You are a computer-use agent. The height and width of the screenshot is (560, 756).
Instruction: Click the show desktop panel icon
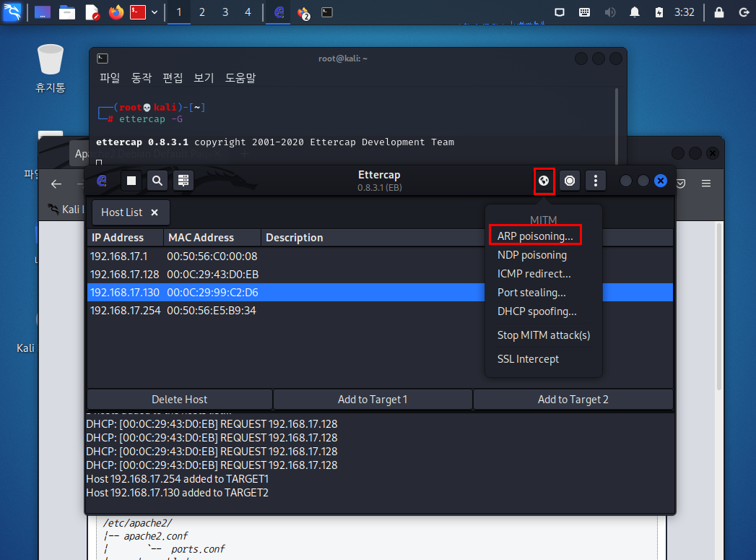(43, 12)
